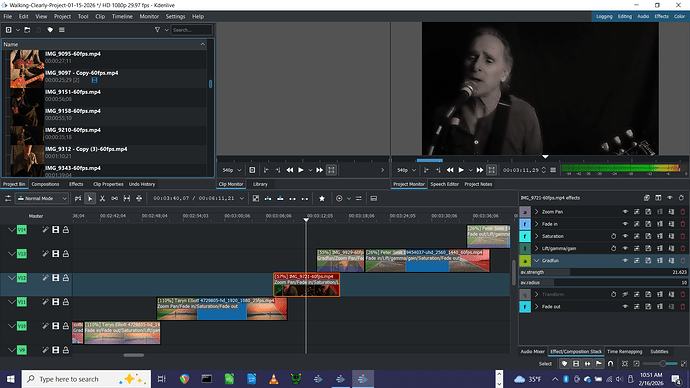Open the timecode format dropdown in timeline toolbar
The image size is (690, 388).
pos(242,198)
